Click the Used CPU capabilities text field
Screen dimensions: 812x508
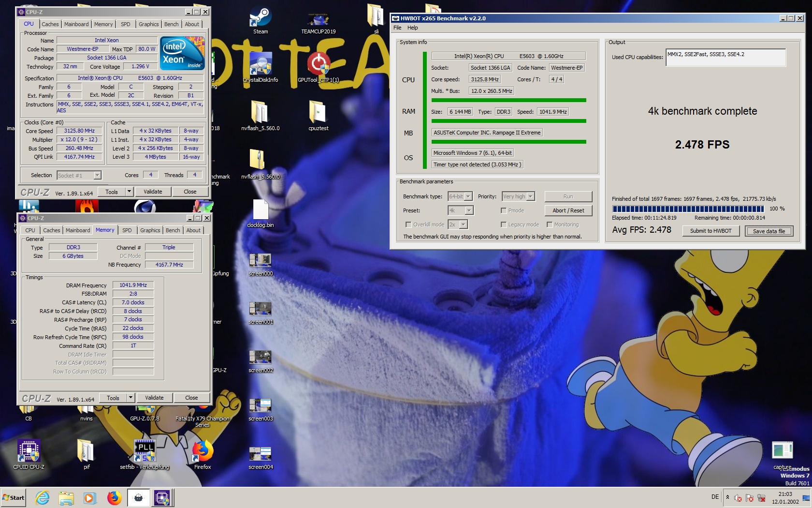tap(725, 58)
